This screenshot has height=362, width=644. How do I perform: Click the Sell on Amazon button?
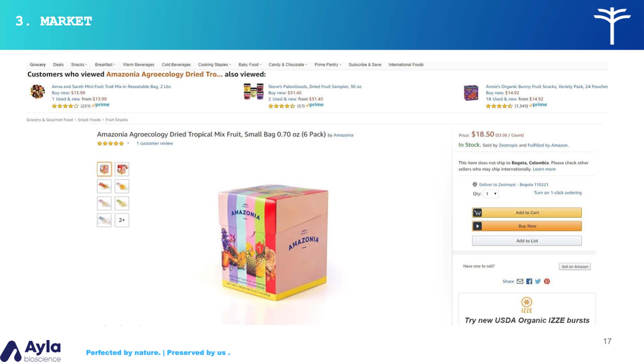[575, 266]
